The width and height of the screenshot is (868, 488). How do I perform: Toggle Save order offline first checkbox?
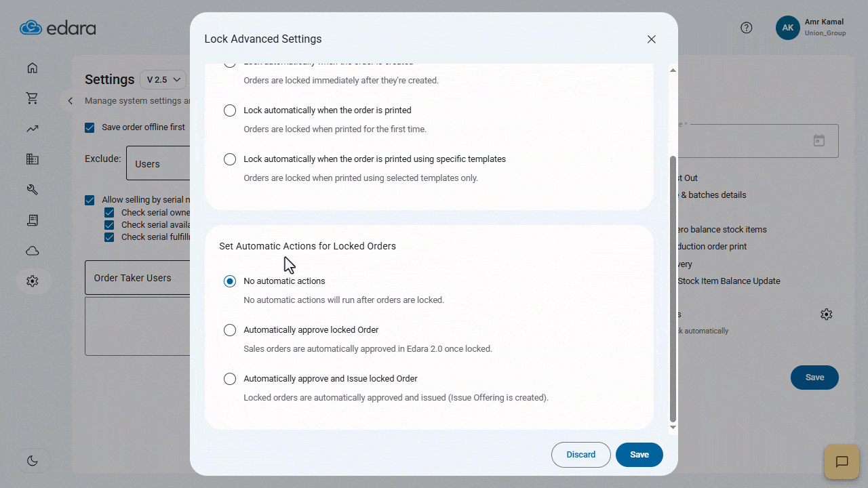[90, 127]
